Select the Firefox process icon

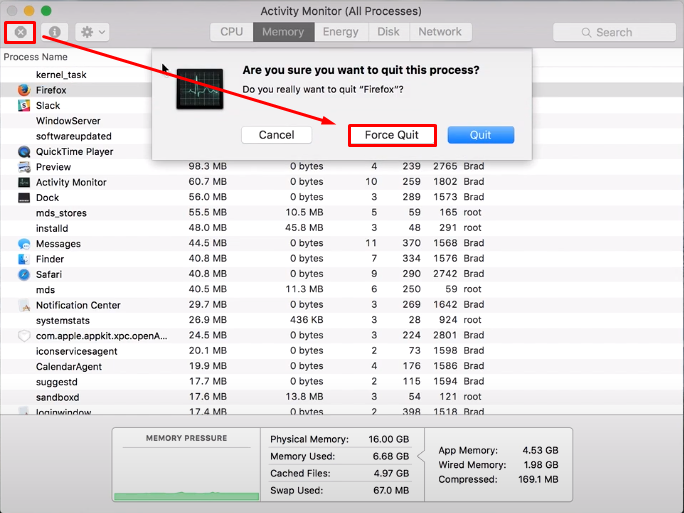24,90
